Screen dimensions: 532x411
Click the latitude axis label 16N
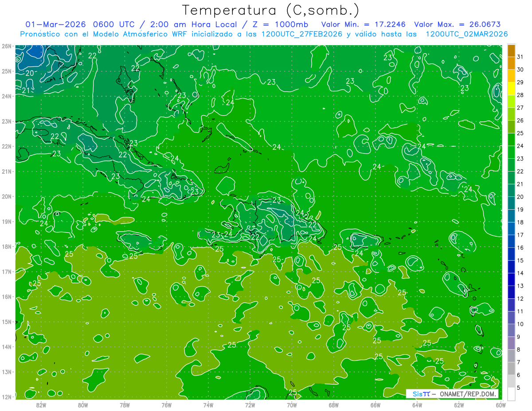7,297
